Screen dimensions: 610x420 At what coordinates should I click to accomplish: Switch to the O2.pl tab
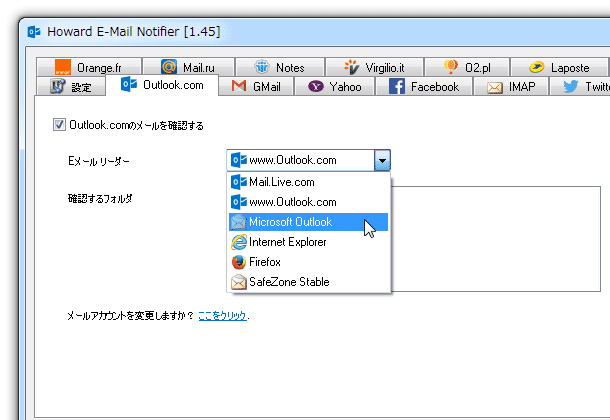coord(467,67)
